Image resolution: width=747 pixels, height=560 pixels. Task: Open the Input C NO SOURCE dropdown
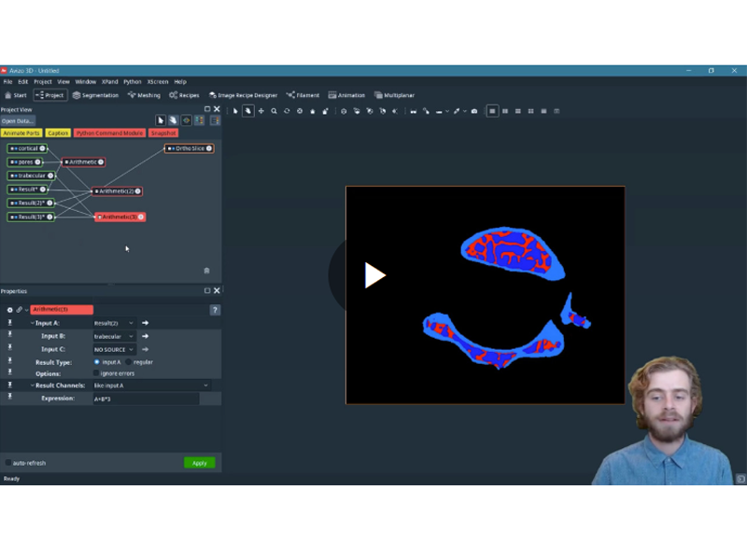click(114, 349)
